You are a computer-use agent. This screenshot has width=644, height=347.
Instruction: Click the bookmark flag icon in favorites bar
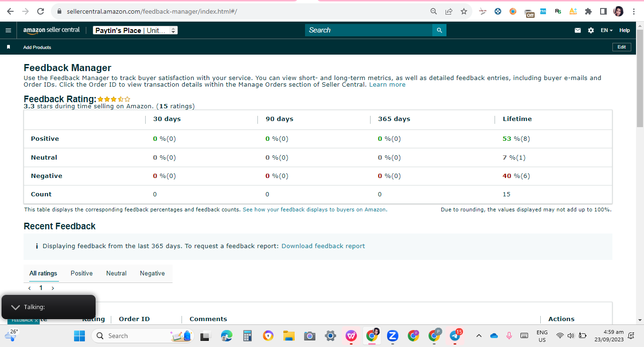8,47
